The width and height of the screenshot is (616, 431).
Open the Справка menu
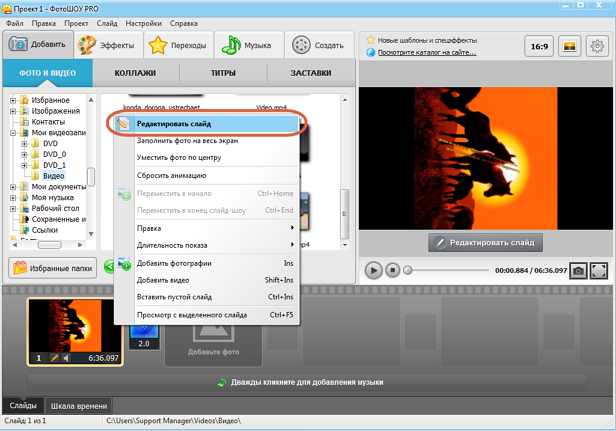click(x=184, y=23)
